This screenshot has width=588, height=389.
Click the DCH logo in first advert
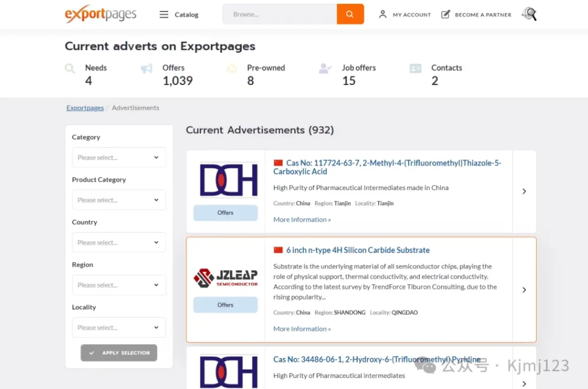click(x=229, y=180)
